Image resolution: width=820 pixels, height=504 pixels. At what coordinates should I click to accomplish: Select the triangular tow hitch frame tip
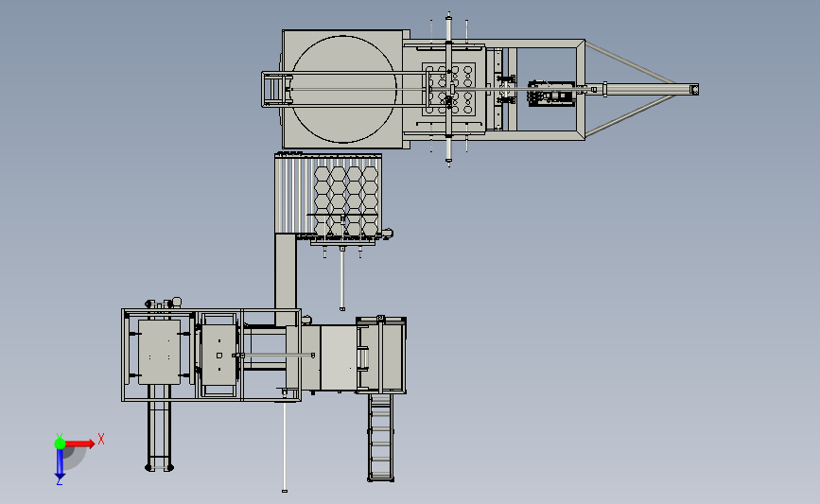click(693, 90)
